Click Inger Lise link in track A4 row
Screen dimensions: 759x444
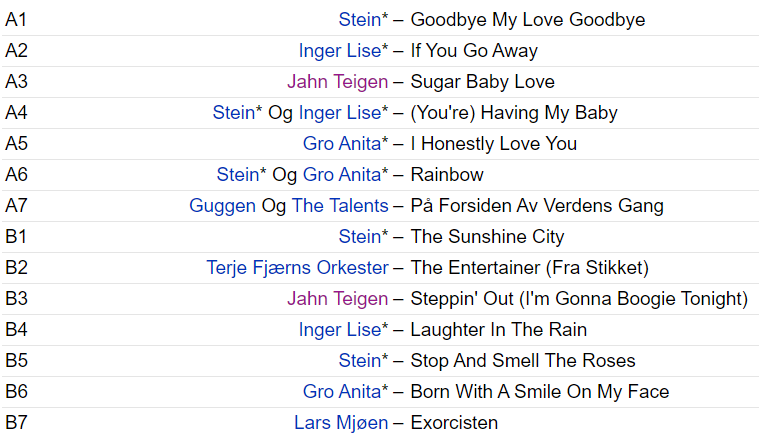pos(340,113)
